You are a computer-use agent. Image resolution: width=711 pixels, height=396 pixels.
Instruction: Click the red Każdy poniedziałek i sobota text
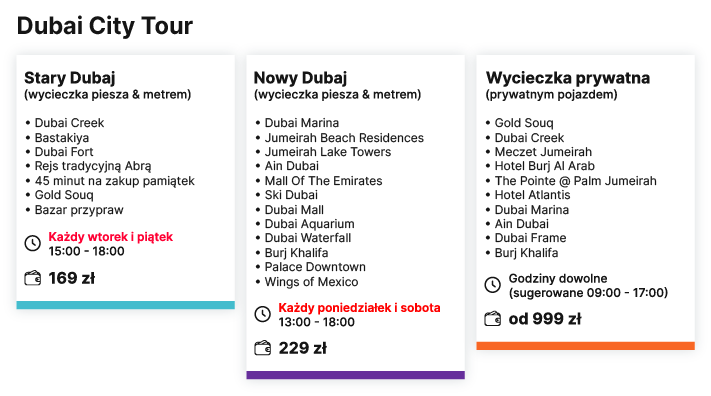(x=359, y=308)
